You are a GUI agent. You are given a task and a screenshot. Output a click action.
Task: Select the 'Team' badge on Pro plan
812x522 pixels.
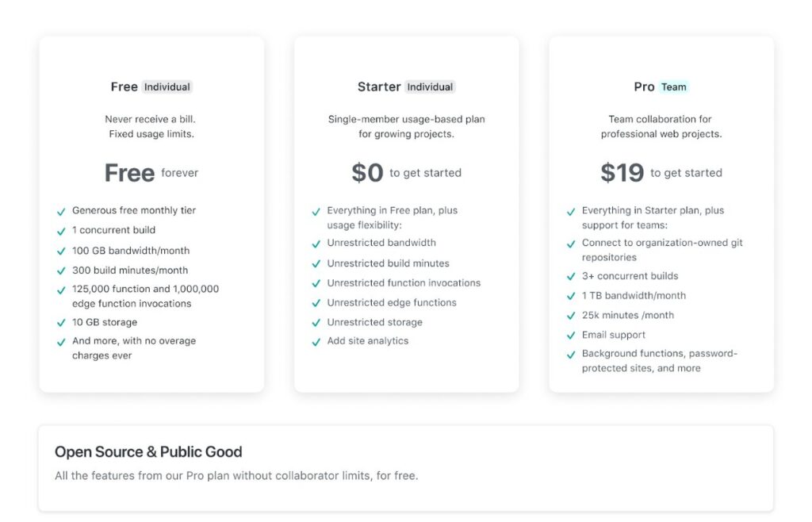(674, 87)
